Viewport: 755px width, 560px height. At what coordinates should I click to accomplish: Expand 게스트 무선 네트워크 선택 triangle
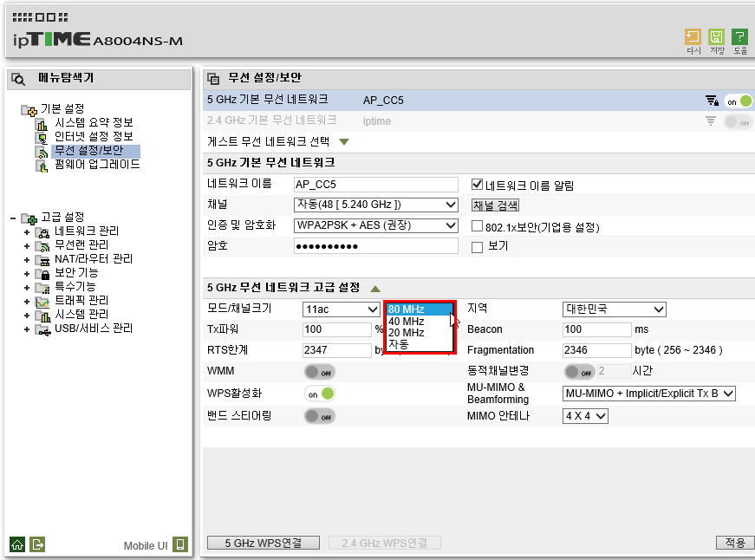[x=344, y=141]
